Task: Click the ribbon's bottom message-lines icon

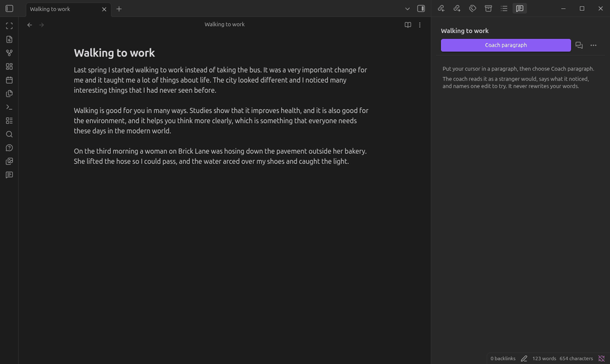Action: coord(10,175)
